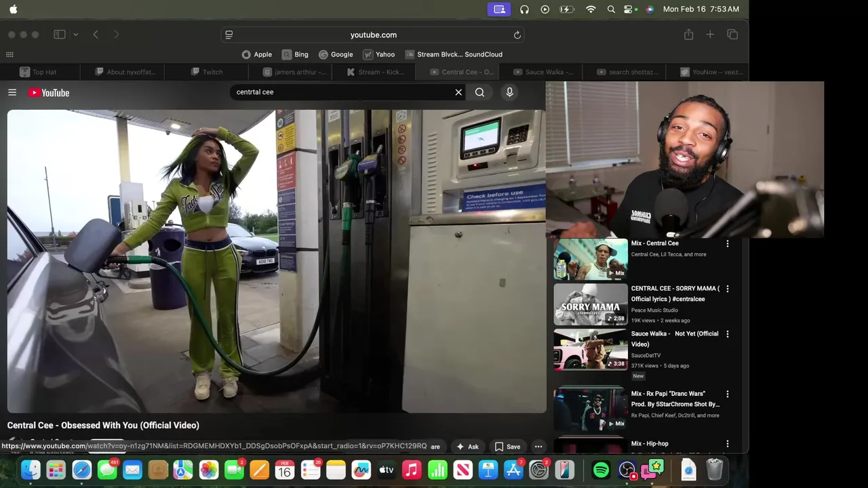Click the 'Mix - Hip-hop' title text
Screen dimensions: 868x488
650,444
